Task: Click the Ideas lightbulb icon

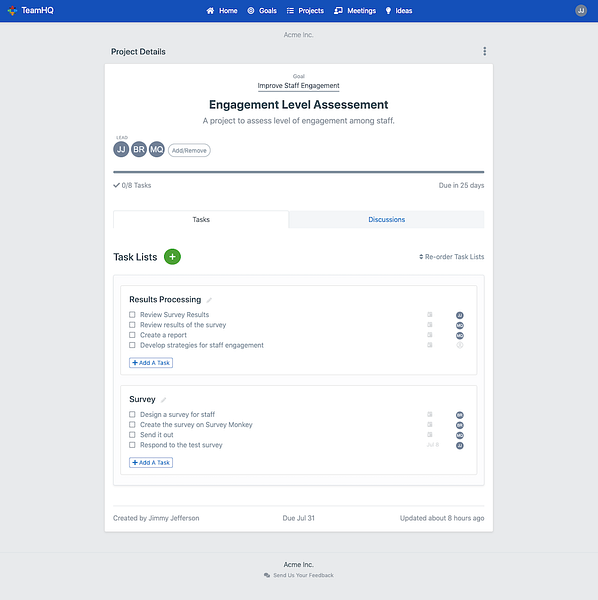Action: coord(388,11)
